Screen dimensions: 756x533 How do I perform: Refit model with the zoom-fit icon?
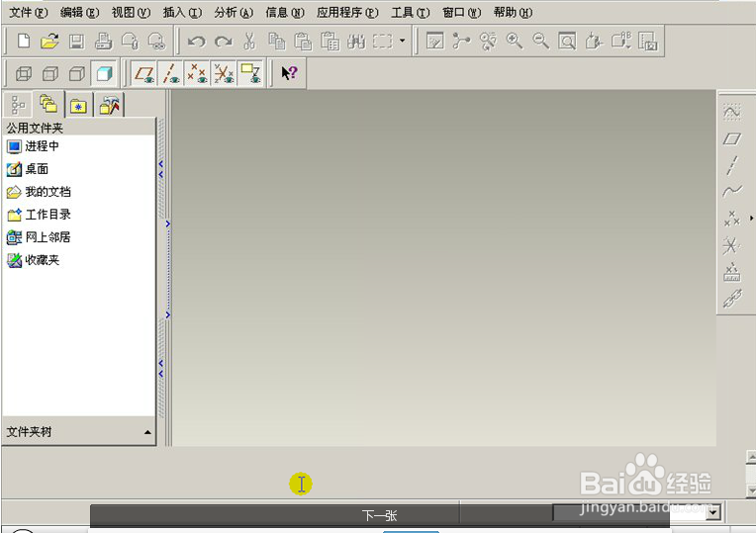pyautogui.click(x=567, y=41)
